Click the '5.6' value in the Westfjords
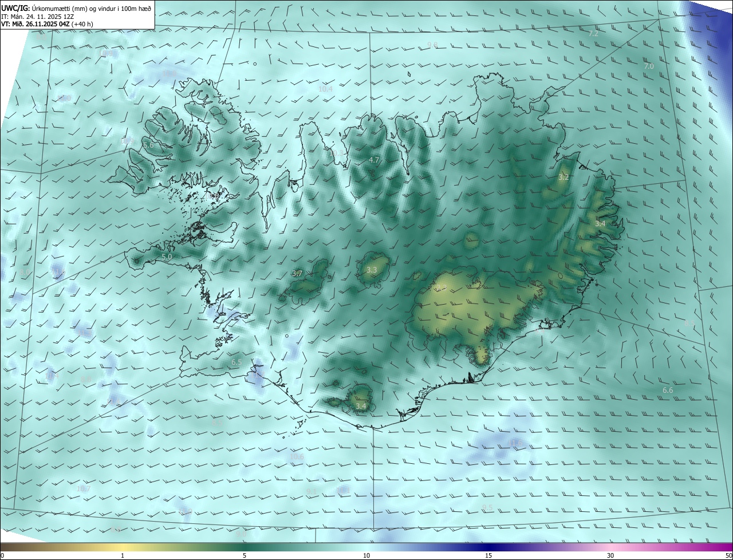This screenshot has width=733, height=560. tap(149, 145)
